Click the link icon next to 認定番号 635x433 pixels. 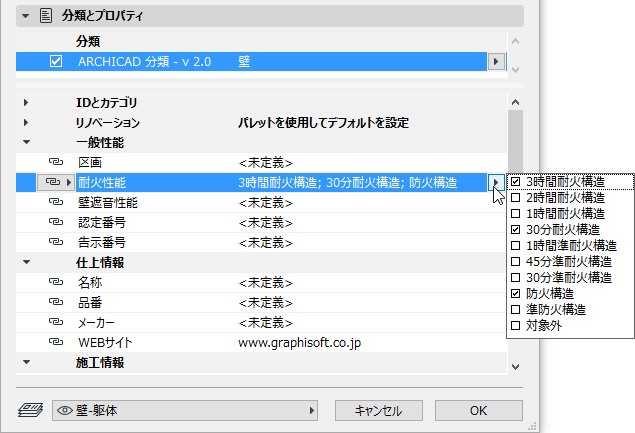coord(56,222)
